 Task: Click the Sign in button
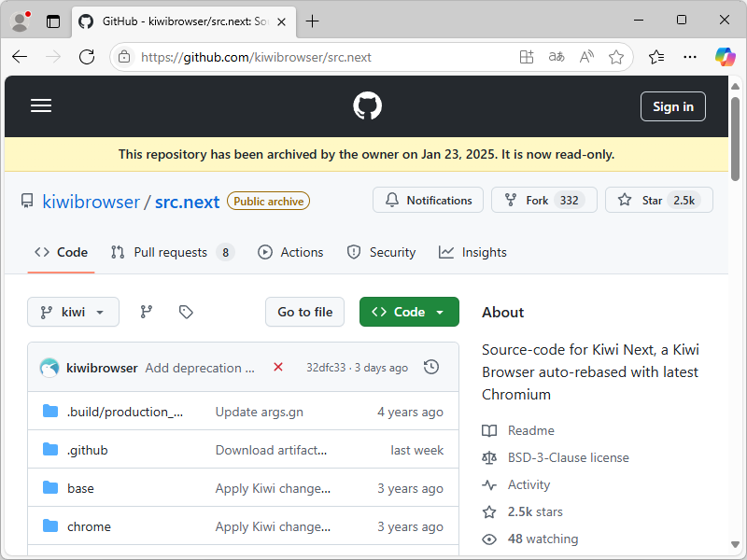(x=672, y=105)
